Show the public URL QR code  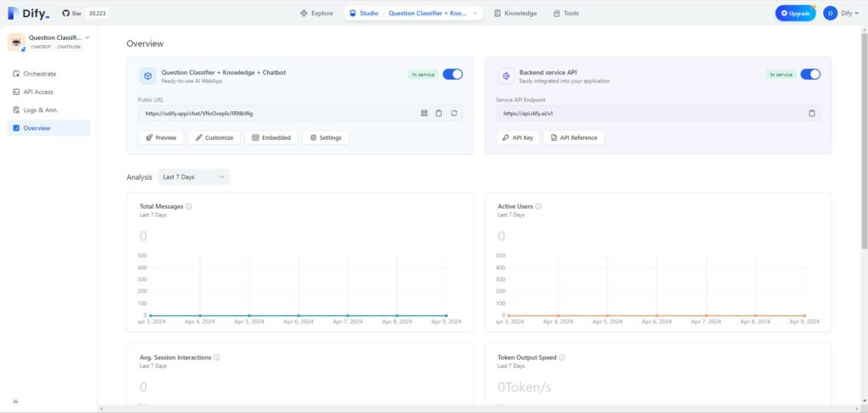(424, 113)
